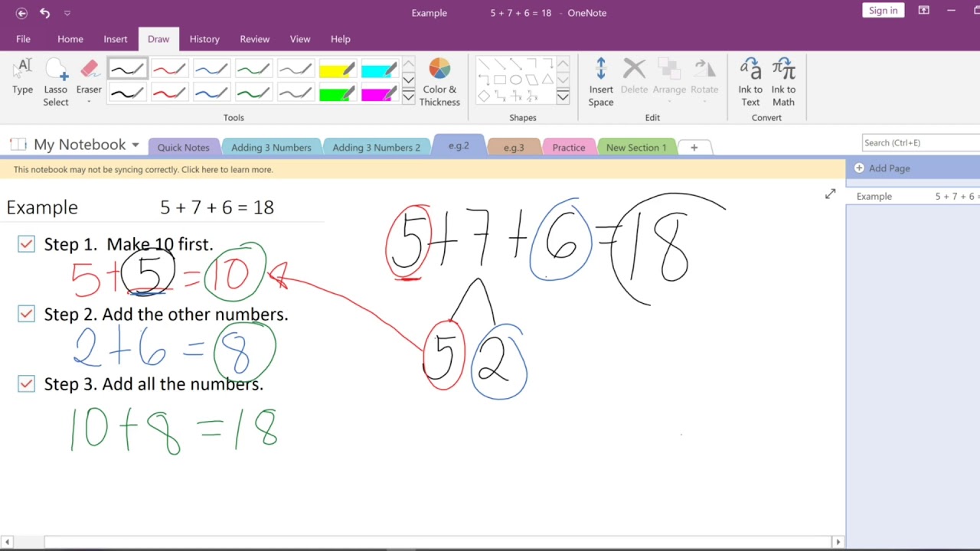Viewport: 980px width, 551px height.
Task: Select the gray pen in the top row
Action: click(x=296, y=70)
